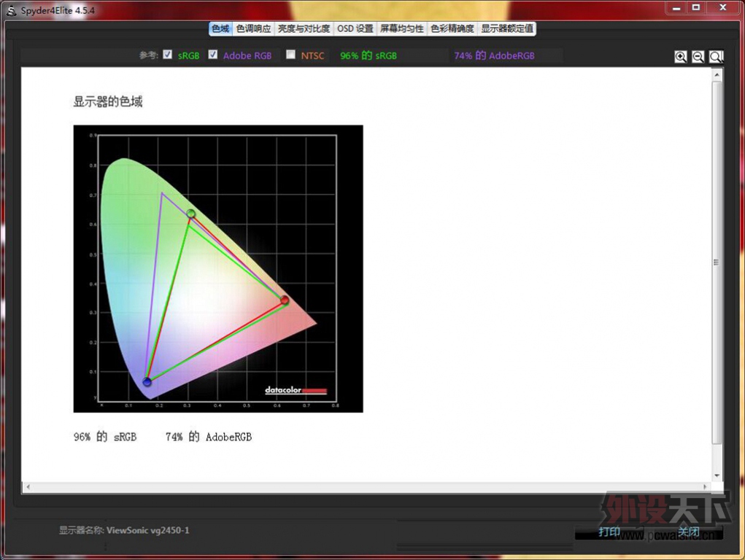Open the 显示器额定值 tab
The height and width of the screenshot is (560, 745).
507,28
